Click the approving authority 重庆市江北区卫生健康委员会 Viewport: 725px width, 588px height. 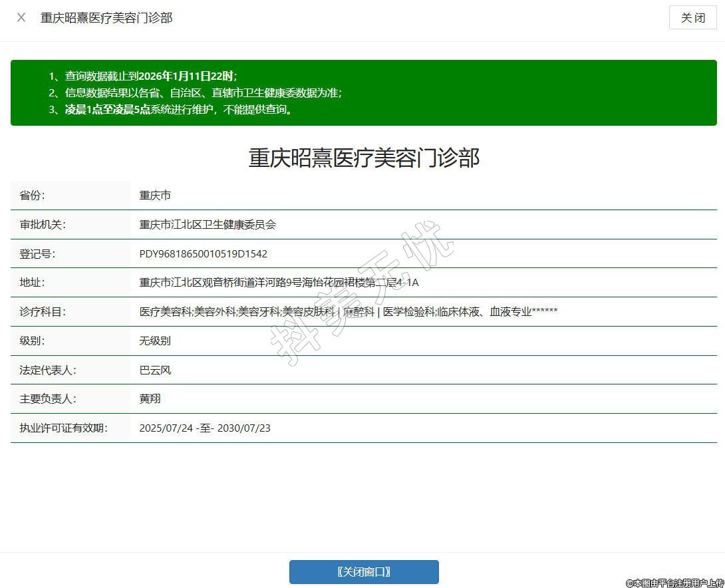coord(208,225)
